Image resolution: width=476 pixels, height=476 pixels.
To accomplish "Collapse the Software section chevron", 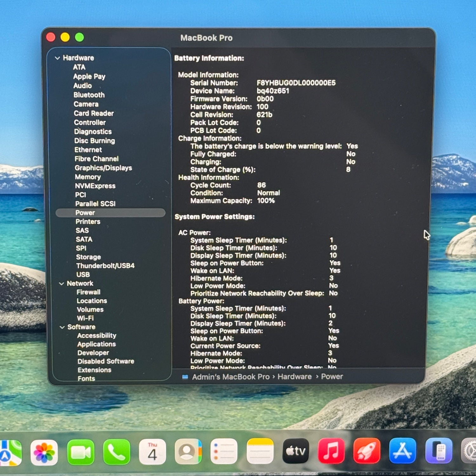I will point(62,327).
